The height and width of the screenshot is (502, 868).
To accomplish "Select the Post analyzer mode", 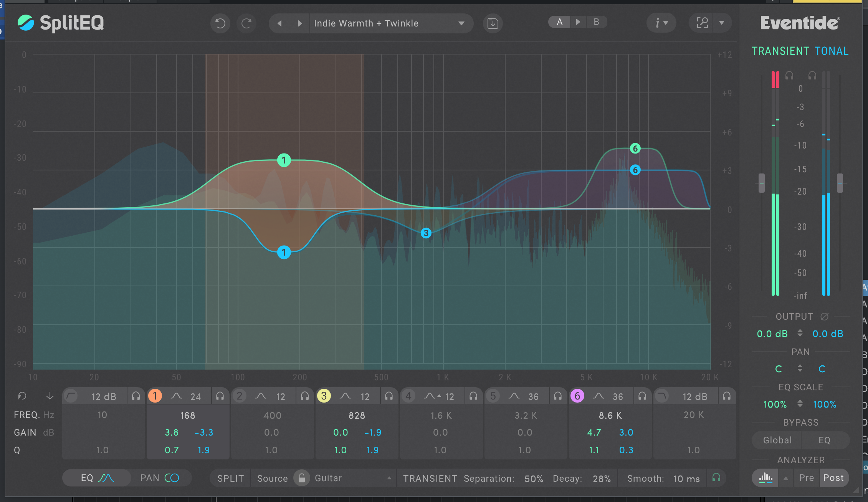I will (x=833, y=478).
